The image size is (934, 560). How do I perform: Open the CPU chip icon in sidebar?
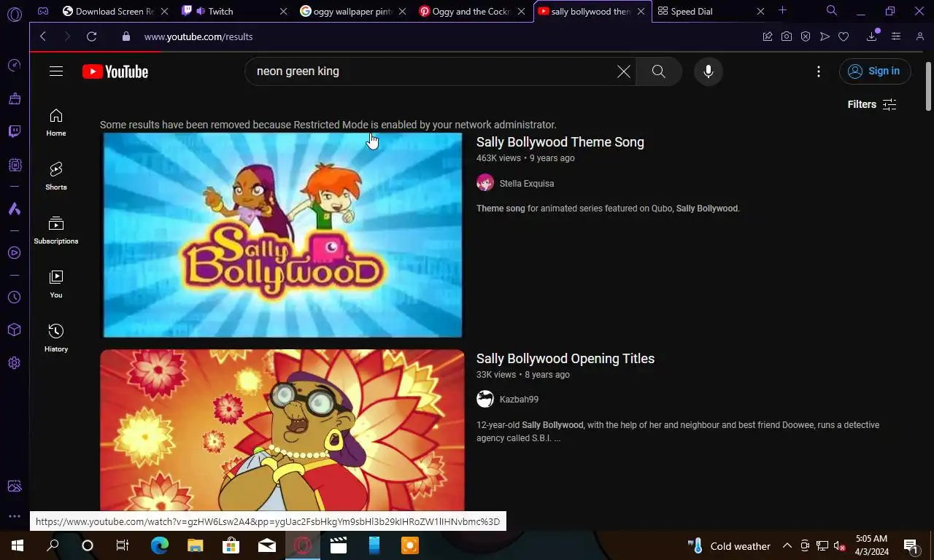click(15, 166)
